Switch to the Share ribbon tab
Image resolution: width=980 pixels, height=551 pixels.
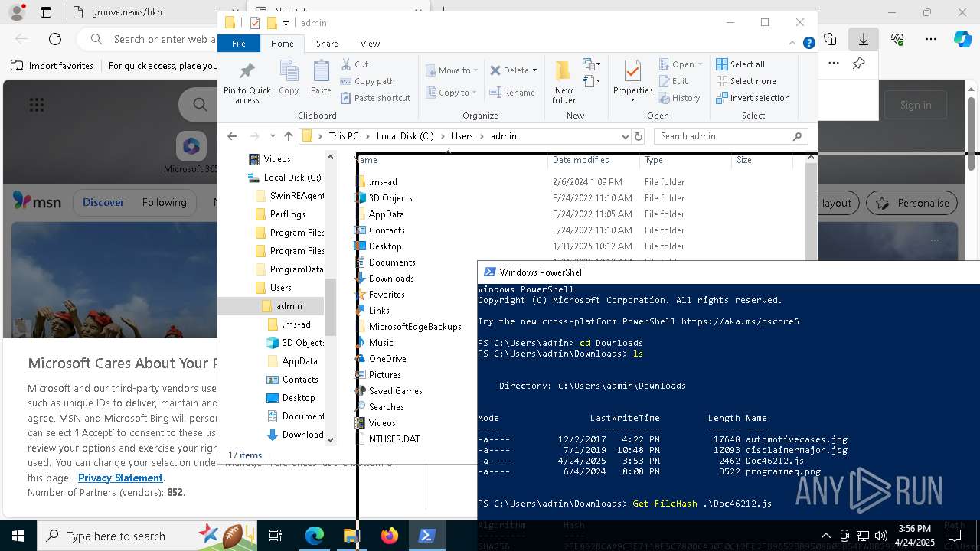tap(327, 44)
